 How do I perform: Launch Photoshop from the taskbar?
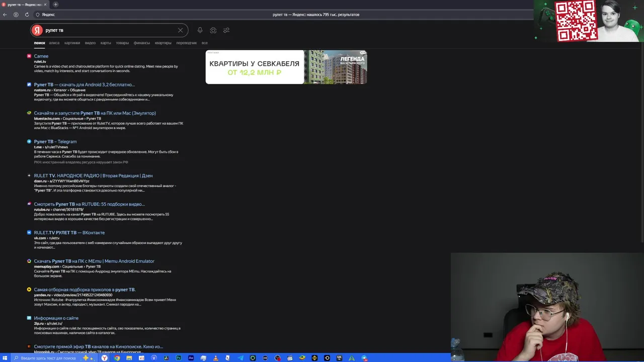179,358
